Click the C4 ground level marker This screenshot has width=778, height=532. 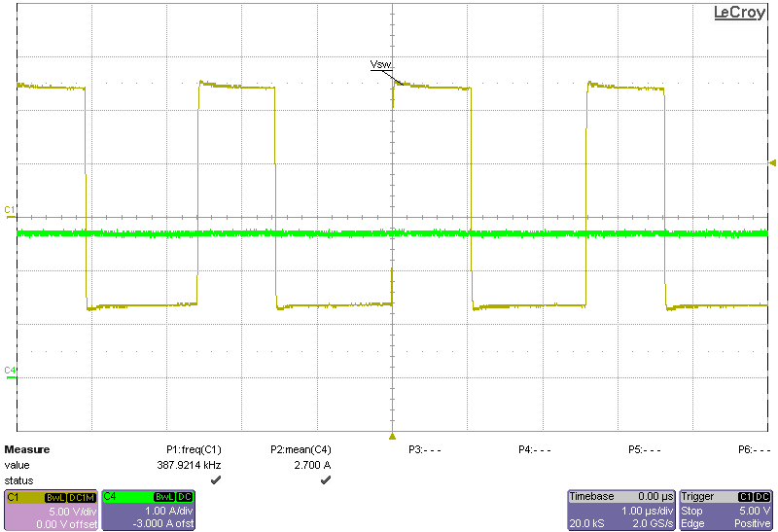10,373
